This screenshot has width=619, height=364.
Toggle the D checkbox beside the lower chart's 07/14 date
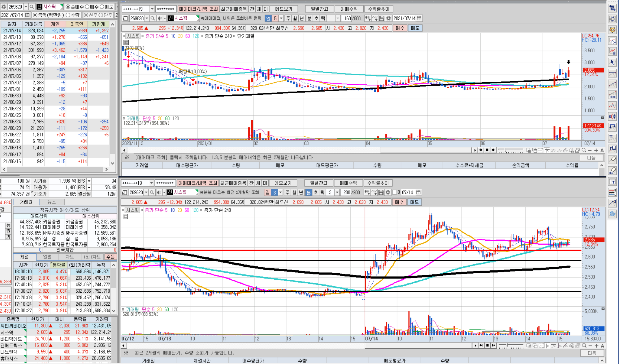tap(395, 192)
